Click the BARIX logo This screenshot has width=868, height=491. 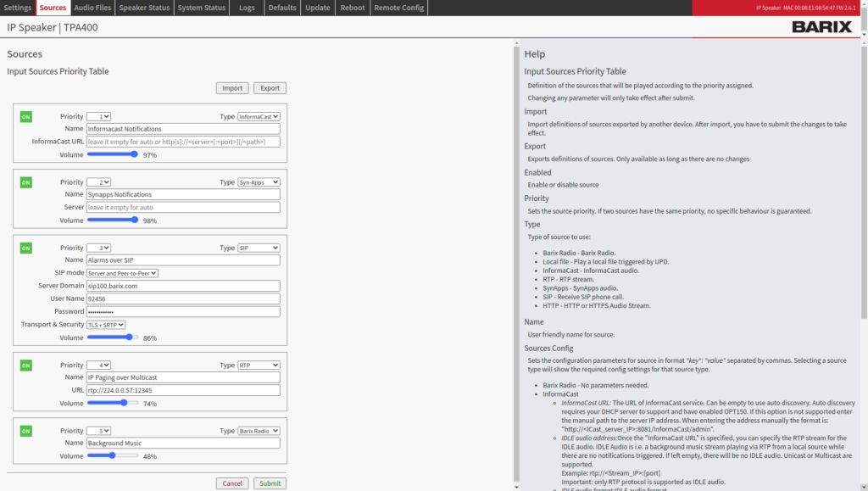(821, 27)
